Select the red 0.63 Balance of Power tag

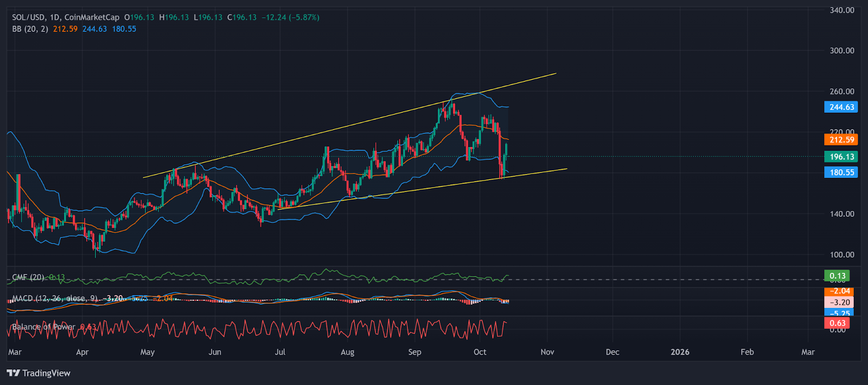[x=837, y=323]
